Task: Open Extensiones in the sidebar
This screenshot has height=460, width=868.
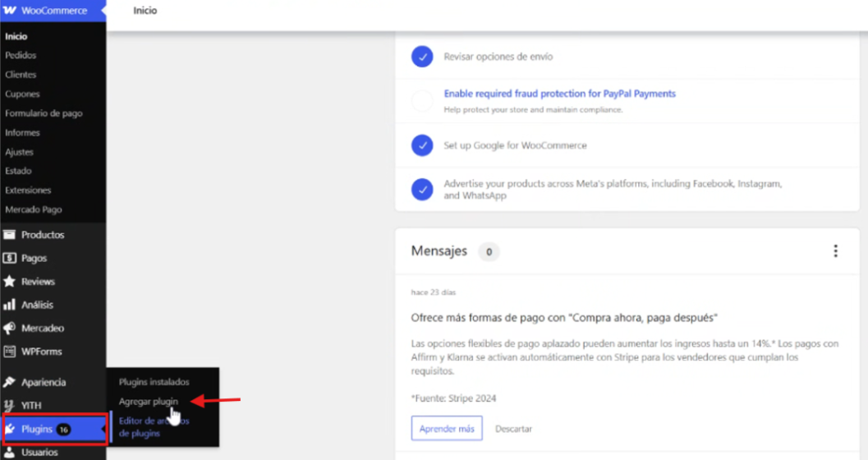Action: (x=28, y=191)
